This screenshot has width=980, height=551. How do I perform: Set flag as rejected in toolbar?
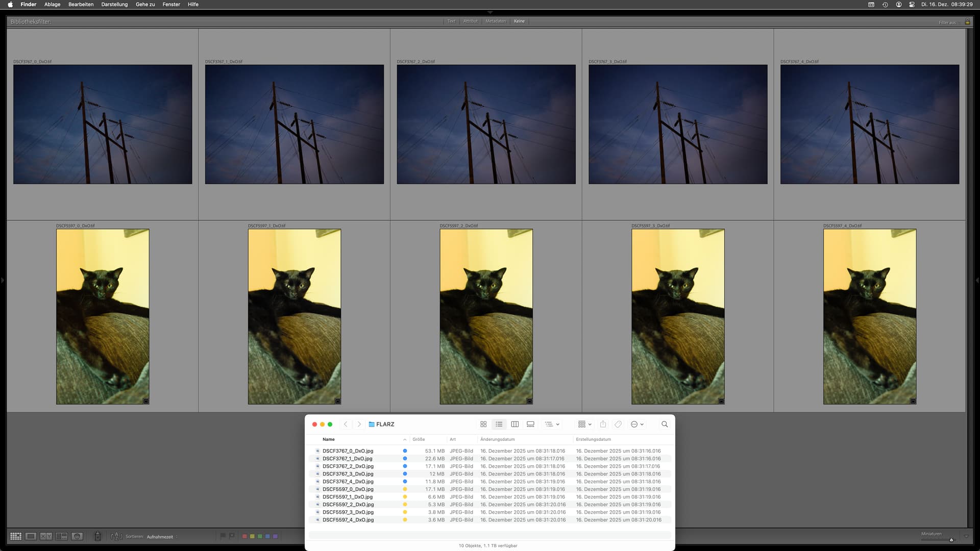tap(232, 536)
